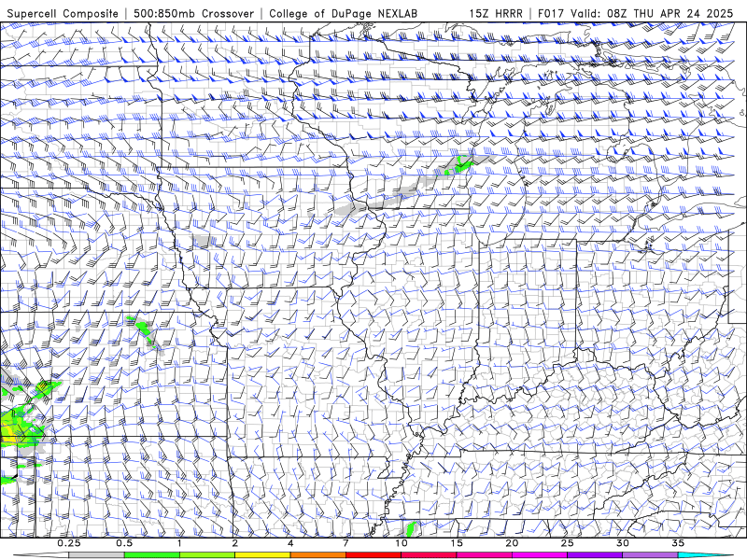This screenshot has height=560, width=747.
Task: Click the "F017" forecast hour text
Action: [x=552, y=13]
